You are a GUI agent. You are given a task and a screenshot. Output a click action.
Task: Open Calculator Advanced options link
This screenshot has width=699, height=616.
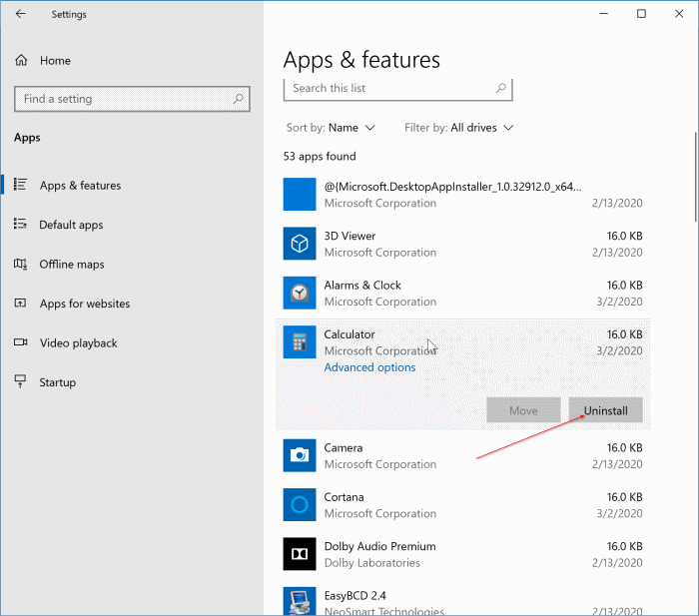click(369, 367)
